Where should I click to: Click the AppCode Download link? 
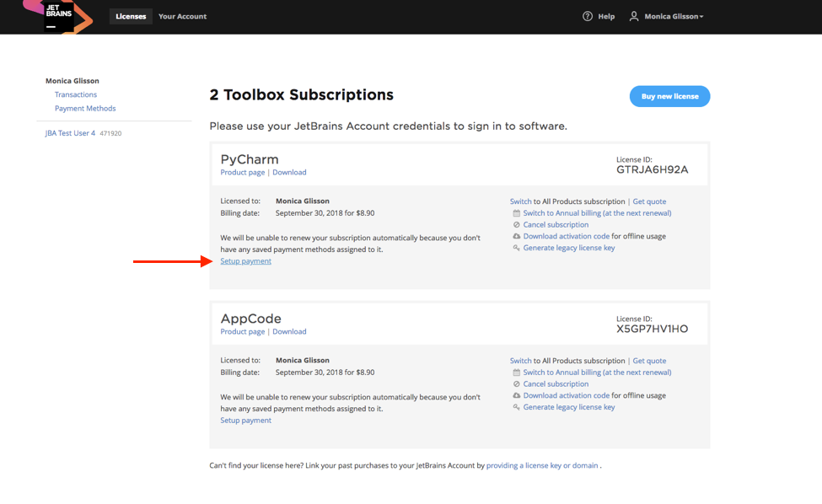click(289, 332)
